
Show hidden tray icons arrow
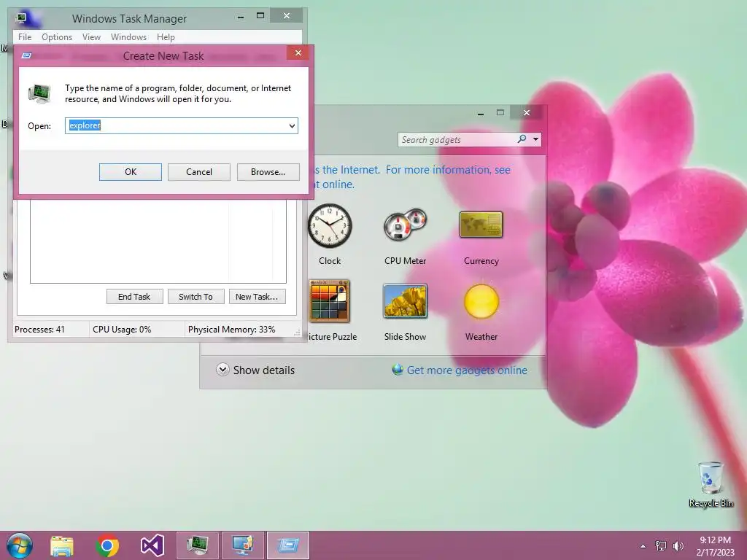click(x=643, y=546)
